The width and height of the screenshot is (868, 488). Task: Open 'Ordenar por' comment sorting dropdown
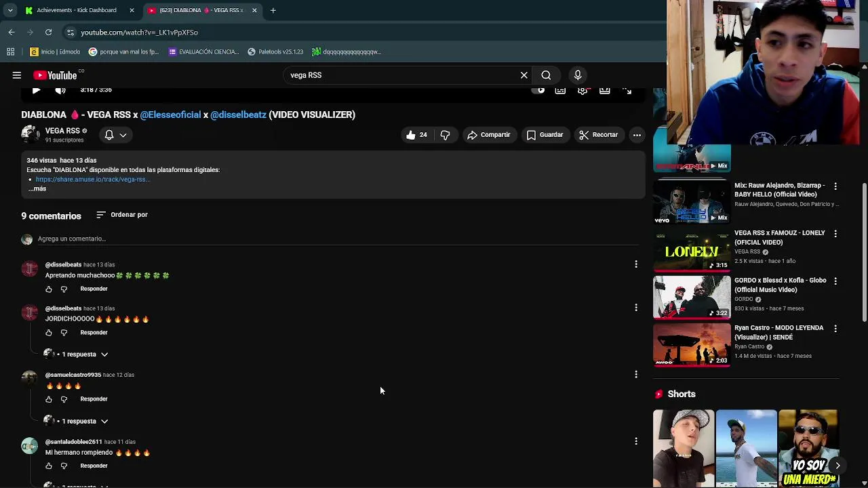pos(122,215)
